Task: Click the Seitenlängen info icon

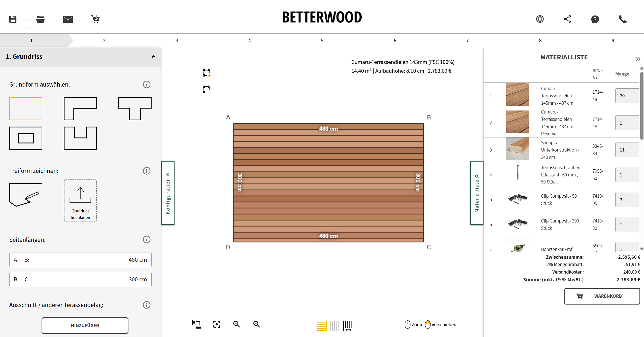Action: [x=147, y=239]
